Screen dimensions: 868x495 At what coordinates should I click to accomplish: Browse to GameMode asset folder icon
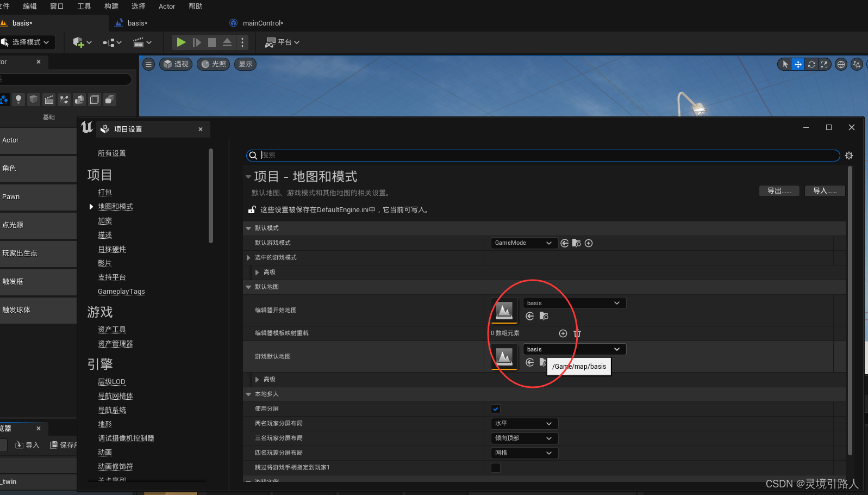click(577, 243)
